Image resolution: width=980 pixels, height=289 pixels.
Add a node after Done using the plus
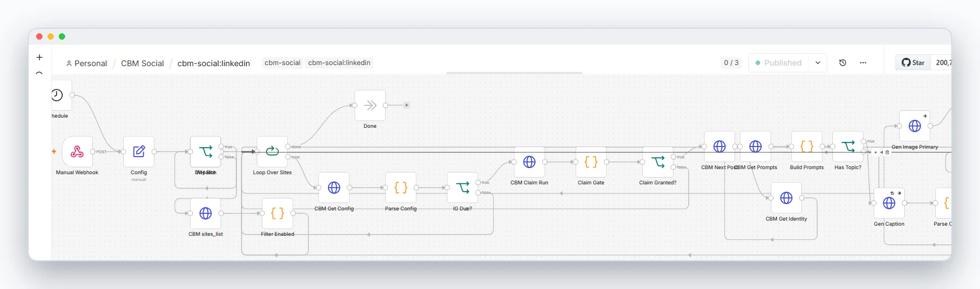(x=407, y=105)
